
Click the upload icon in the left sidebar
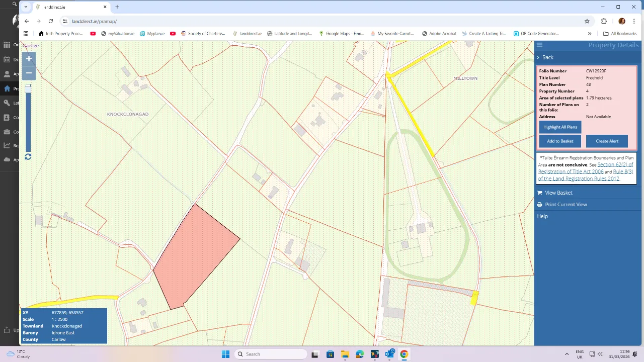8,330
